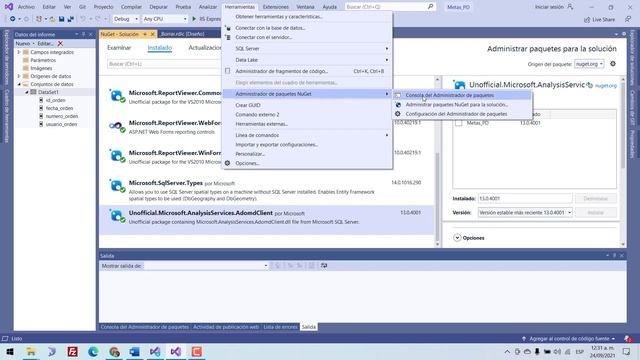Open the nuget.org package source dropdown
This screenshot has height=360, width=640.
(589, 64)
